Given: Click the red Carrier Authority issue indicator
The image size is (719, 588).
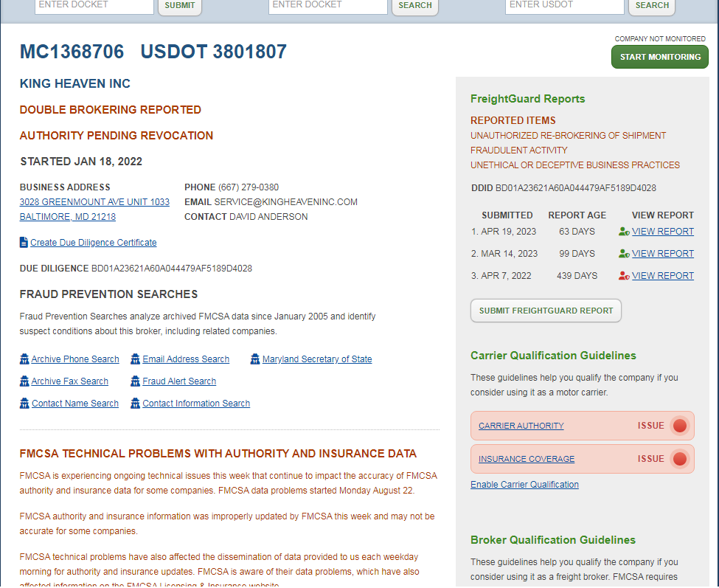Looking at the screenshot, I should point(679,426).
